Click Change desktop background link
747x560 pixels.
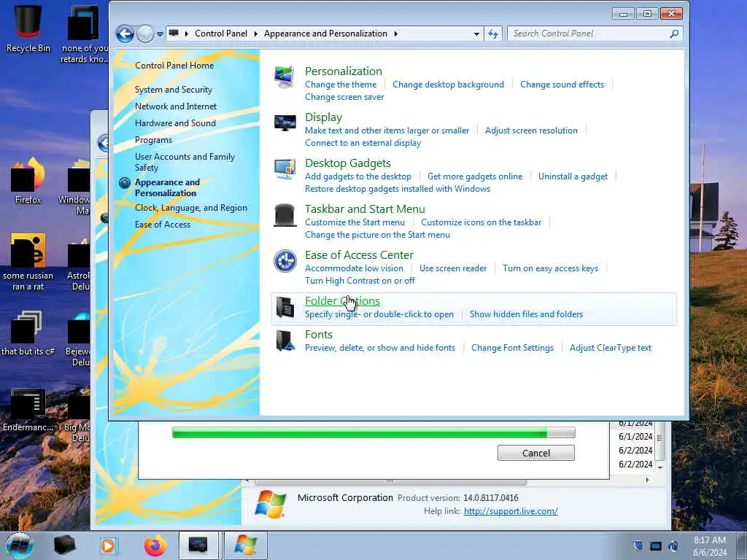tap(449, 85)
